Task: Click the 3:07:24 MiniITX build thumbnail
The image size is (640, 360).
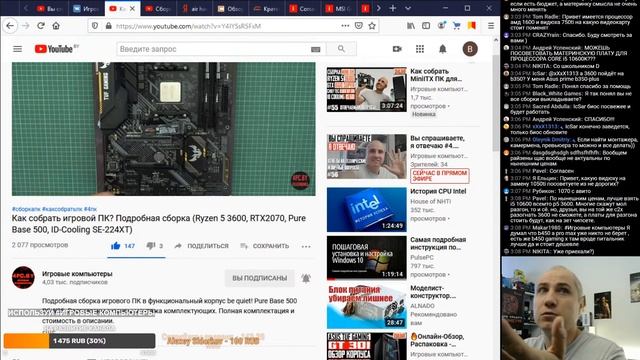Action: [367, 89]
